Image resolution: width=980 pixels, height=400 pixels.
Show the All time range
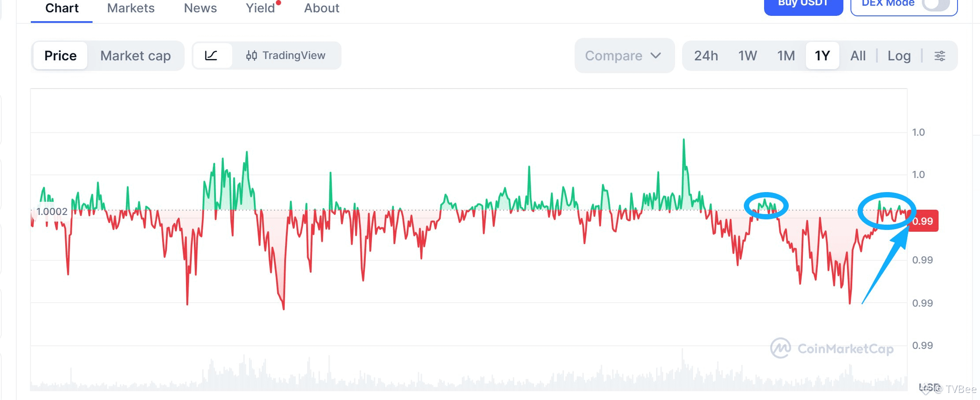pyautogui.click(x=858, y=56)
